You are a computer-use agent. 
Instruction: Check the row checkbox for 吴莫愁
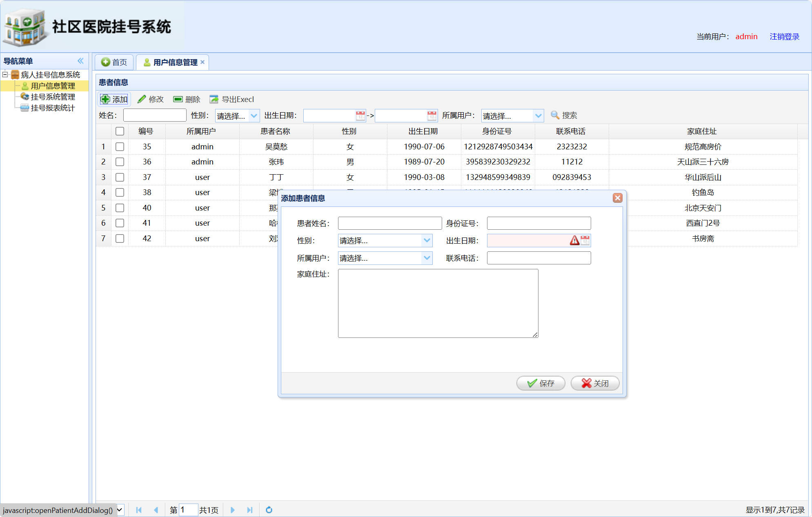coord(120,146)
